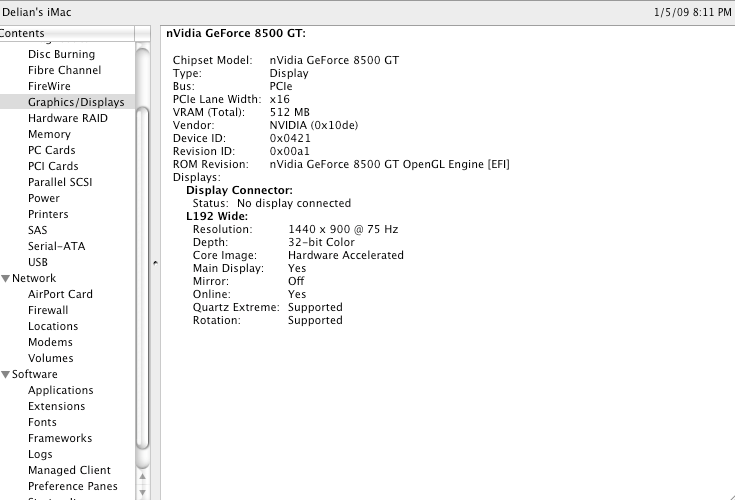The width and height of the screenshot is (735, 500).
Task: Open Preference Panes entry
Action: pyautogui.click(x=73, y=486)
